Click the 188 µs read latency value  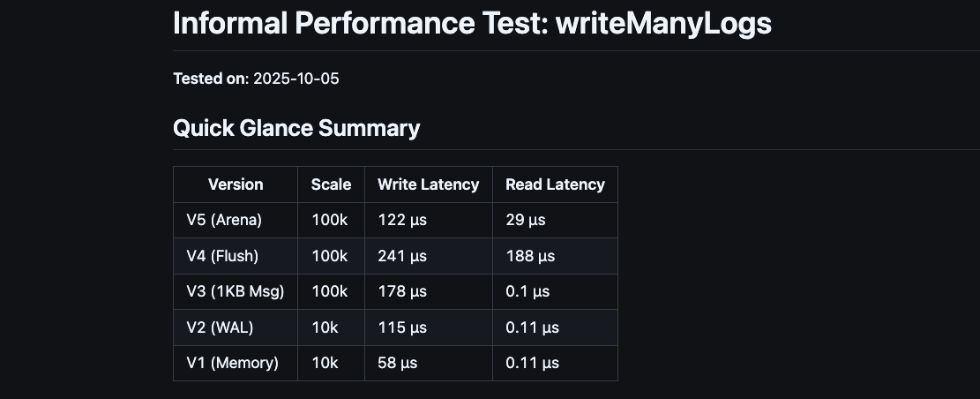pos(530,256)
